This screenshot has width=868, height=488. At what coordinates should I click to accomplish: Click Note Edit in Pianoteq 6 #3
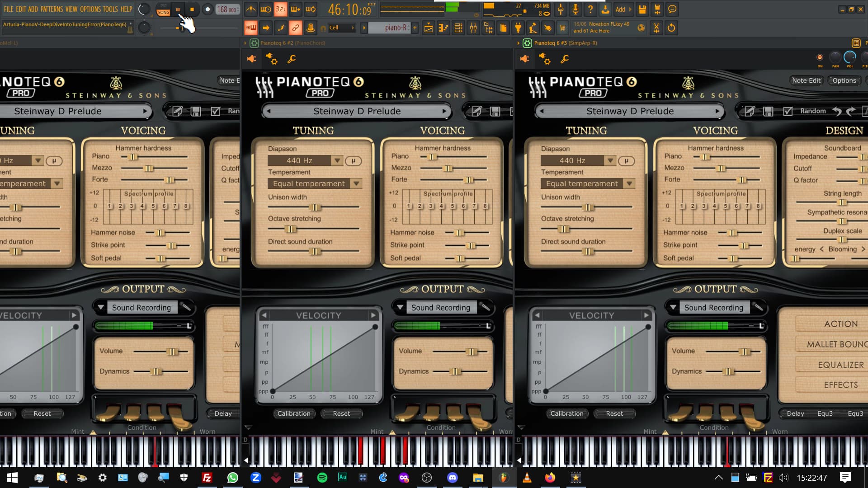(806, 80)
